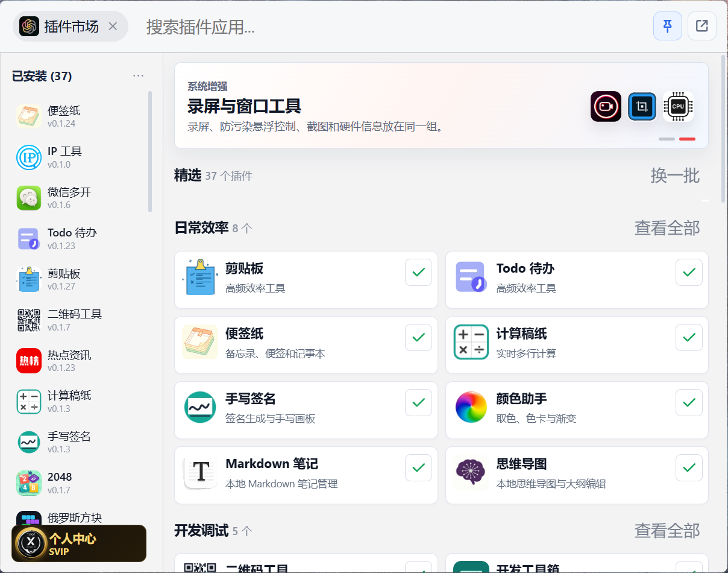Click 本地思维导图与大纲编辑 description text

[551, 484]
